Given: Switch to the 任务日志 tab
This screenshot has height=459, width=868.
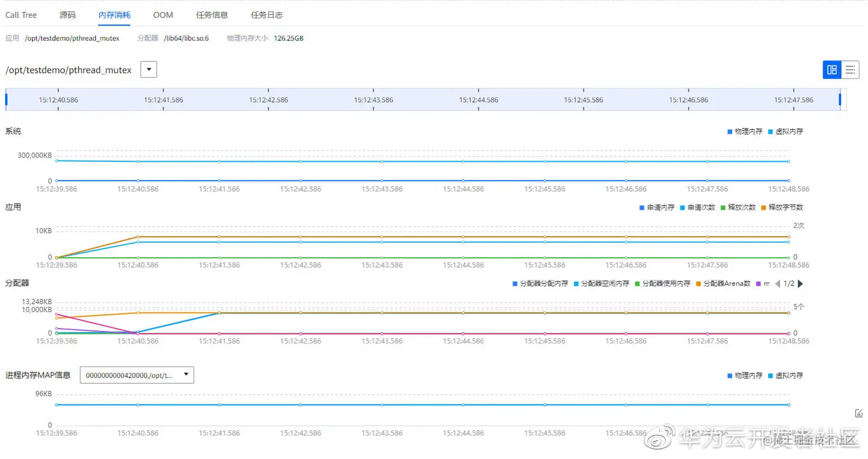Looking at the screenshot, I should [267, 15].
